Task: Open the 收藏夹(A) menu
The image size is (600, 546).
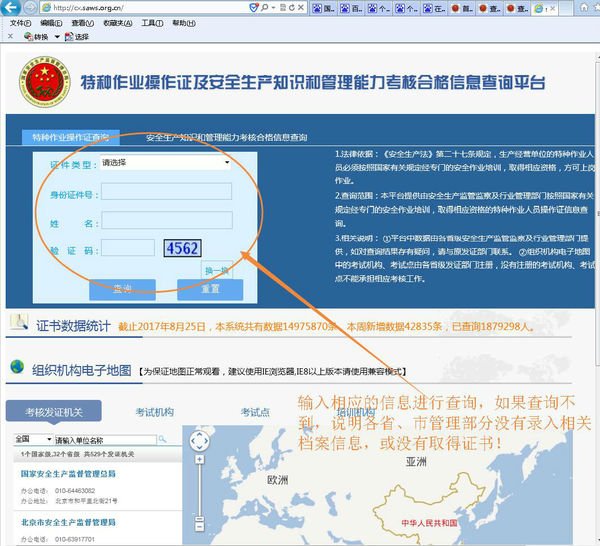Action: pyautogui.click(x=118, y=23)
